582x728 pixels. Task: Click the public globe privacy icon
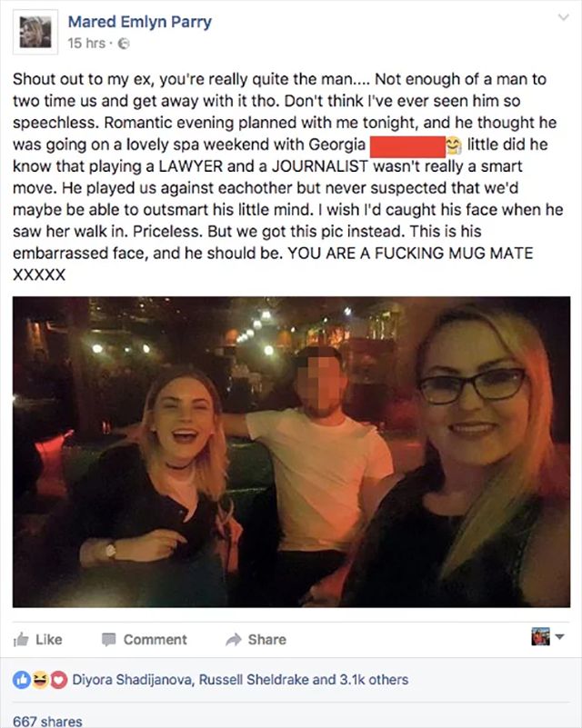pos(124,44)
